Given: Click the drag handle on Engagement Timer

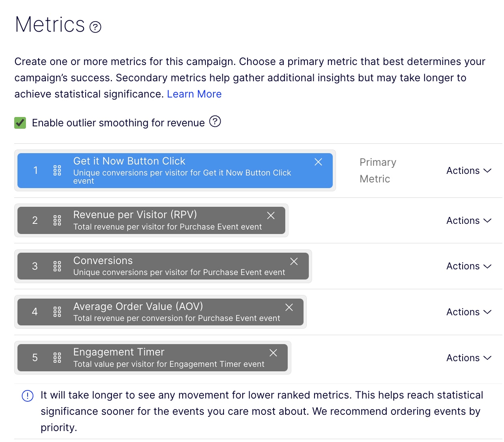Looking at the screenshot, I should [x=57, y=357].
